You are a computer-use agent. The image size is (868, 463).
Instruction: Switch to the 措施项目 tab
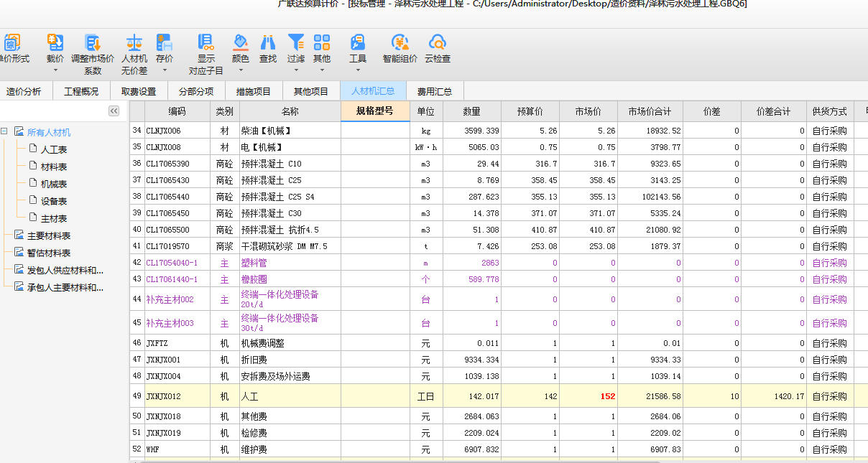[254, 91]
